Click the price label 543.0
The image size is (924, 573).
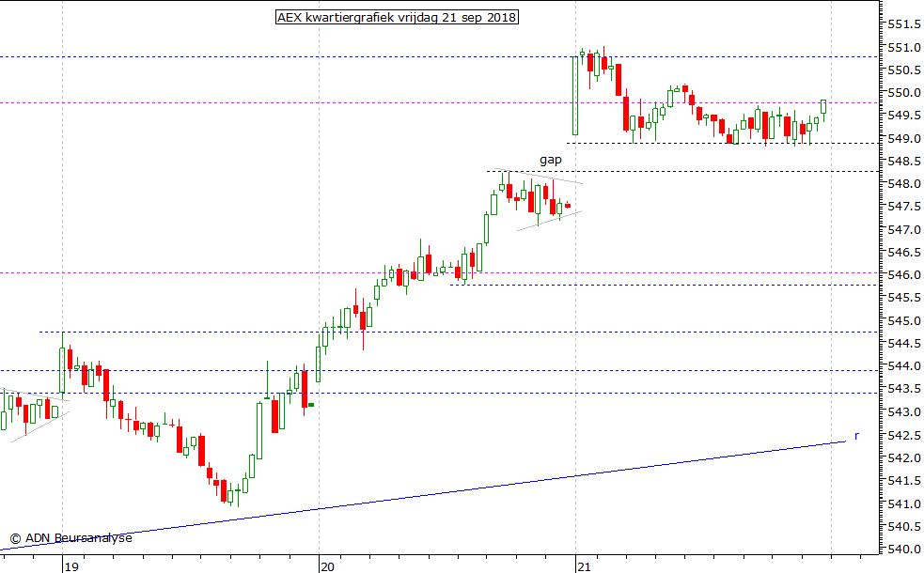pos(904,412)
